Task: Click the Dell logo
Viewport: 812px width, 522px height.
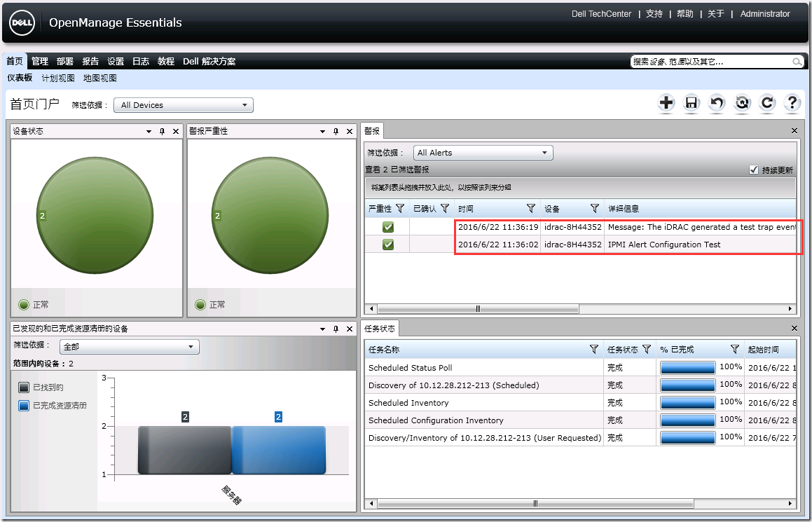Action: pyautogui.click(x=22, y=23)
